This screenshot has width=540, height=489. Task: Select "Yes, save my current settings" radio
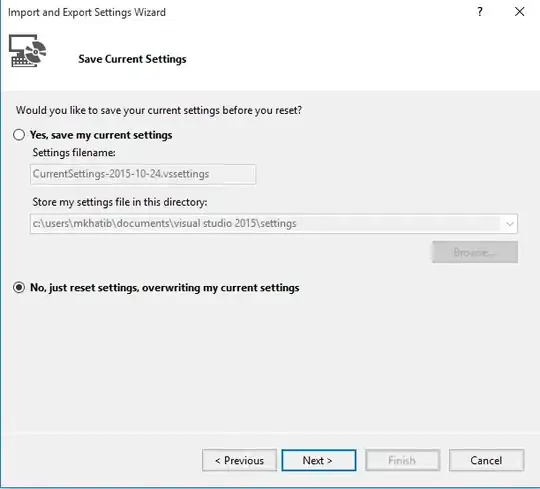point(19,135)
